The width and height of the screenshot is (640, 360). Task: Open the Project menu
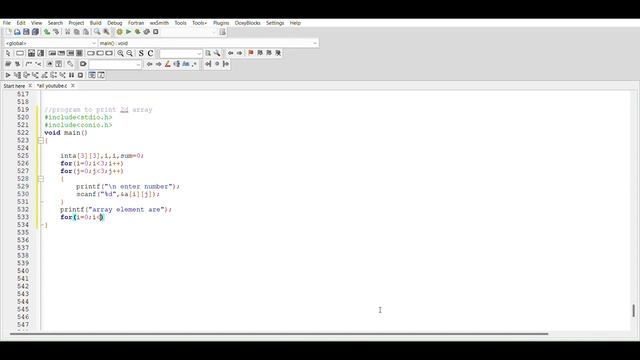click(x=76, y=23)
